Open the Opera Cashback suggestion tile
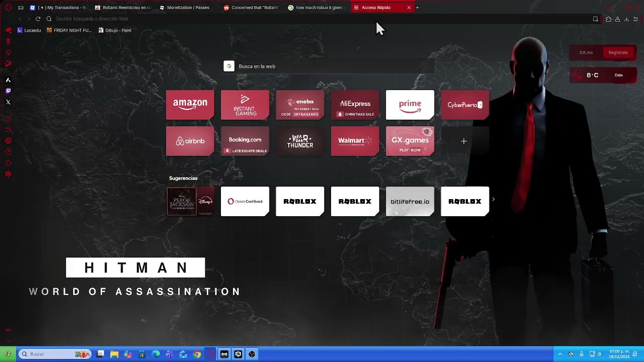The width and height of the screenshot is (644, 362). 245,201
